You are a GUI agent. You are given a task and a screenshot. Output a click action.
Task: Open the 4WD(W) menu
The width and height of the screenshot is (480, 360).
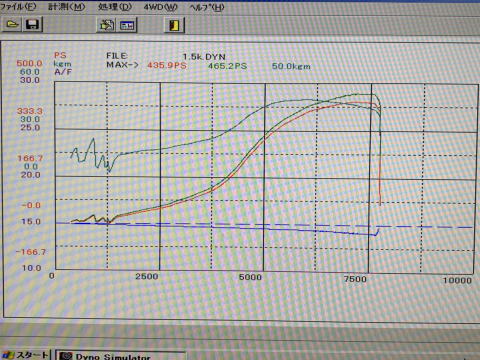point(160,7)
